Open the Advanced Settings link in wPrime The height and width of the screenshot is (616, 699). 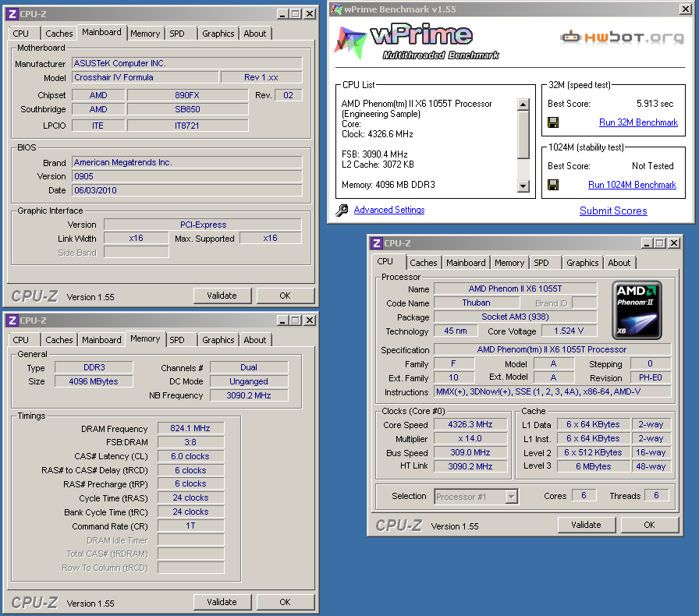click(x=389, y=210)
